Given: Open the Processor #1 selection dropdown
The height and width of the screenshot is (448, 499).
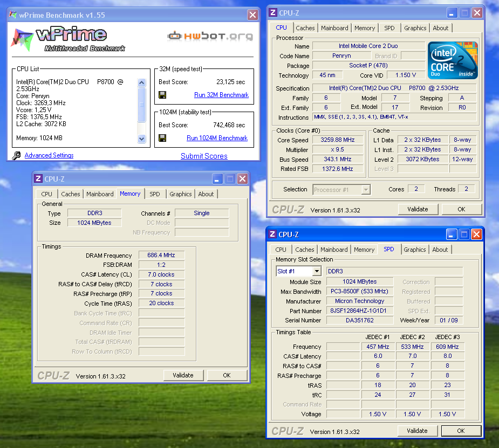Looking at the screenshot, I should click(x=366, y=190).
